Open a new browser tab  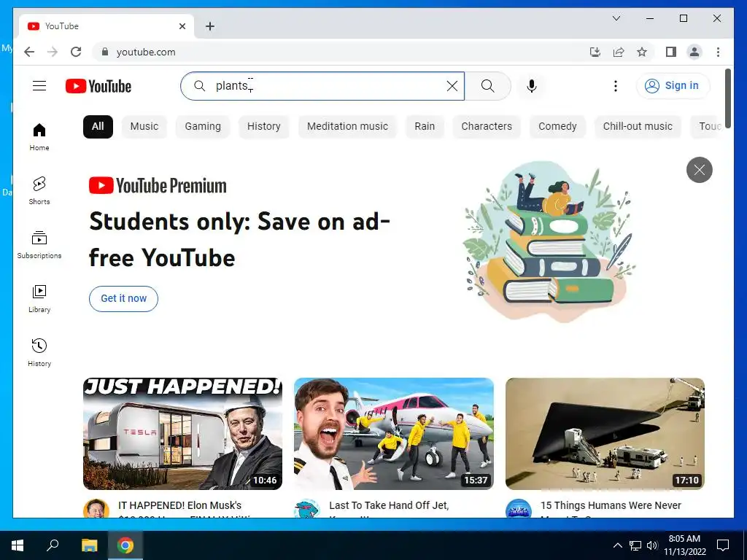209,26
